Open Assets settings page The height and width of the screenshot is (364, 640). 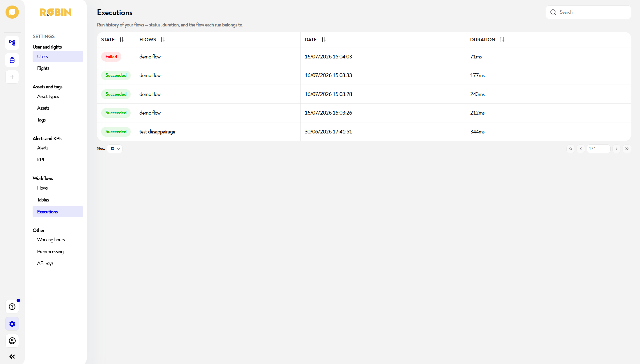[58, 108]
